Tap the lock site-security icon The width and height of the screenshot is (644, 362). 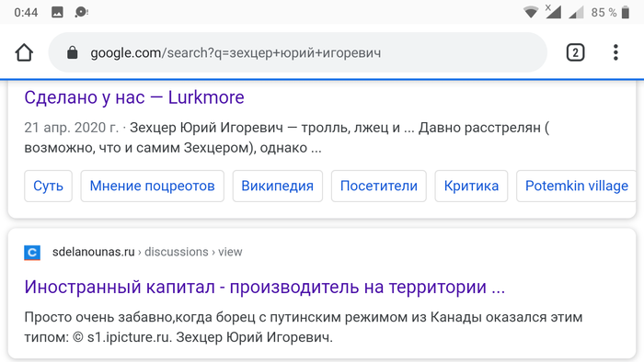pyautogui.click(x=73, y=53)
